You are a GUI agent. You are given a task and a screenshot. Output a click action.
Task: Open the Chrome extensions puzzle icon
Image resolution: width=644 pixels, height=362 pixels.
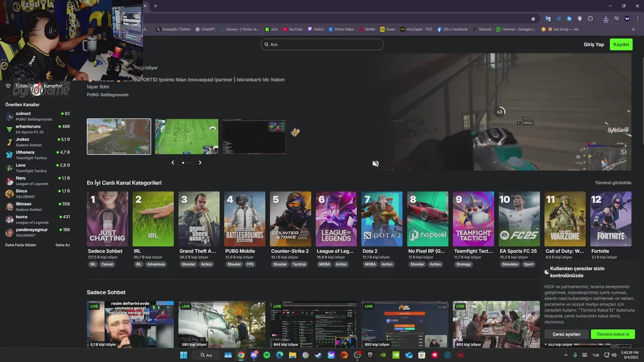click(591, 19)
